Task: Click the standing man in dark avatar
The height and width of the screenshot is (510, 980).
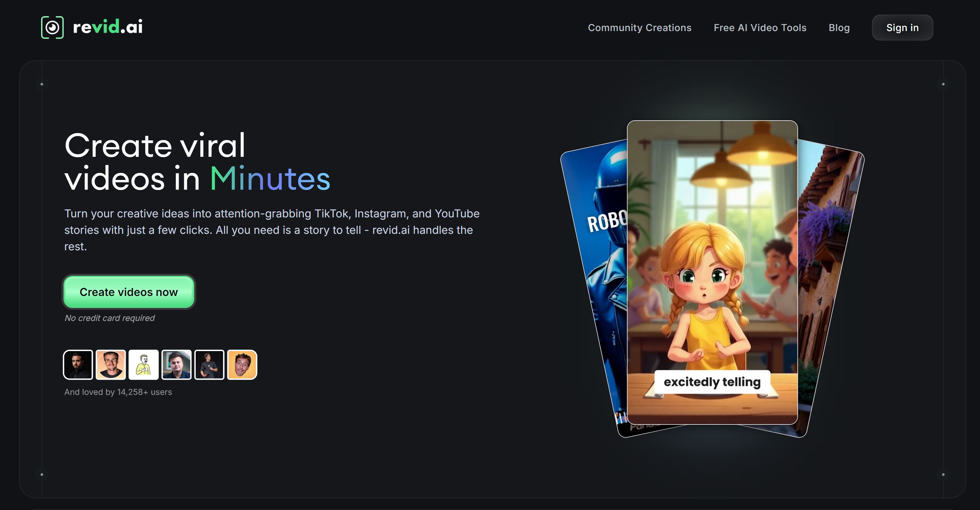Action: (209, 365)
